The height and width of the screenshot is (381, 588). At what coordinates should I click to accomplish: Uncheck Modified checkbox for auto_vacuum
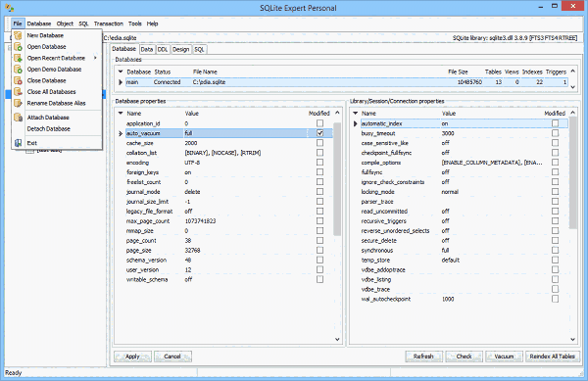319,133
